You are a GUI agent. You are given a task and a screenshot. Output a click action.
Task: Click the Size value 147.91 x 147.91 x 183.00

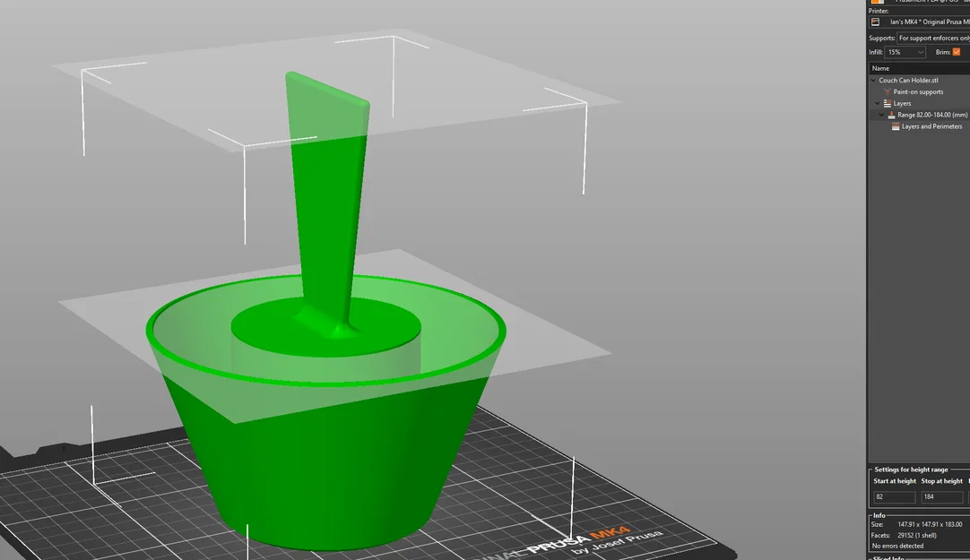(931, 524)
